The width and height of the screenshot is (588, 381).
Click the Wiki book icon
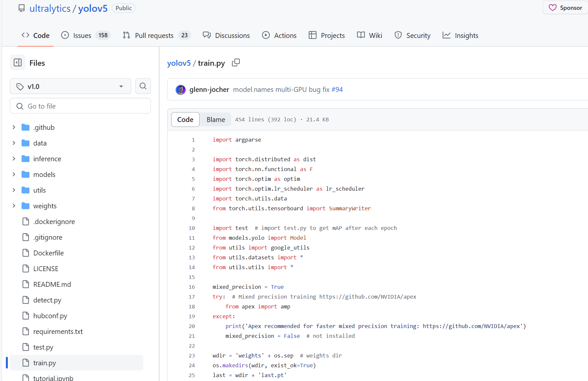361,35
